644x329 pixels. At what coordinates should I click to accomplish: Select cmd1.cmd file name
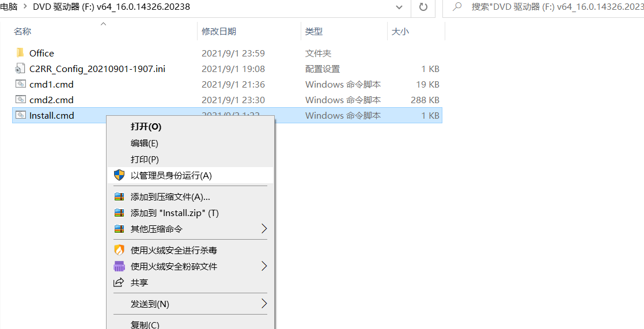tap(51, 84)
